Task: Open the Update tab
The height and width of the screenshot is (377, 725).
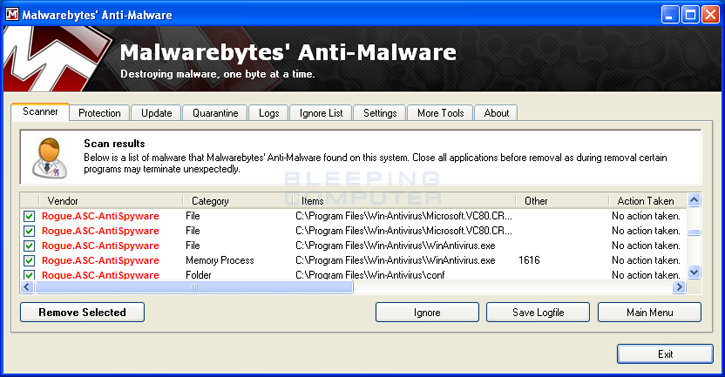Action: pos(156,113)
